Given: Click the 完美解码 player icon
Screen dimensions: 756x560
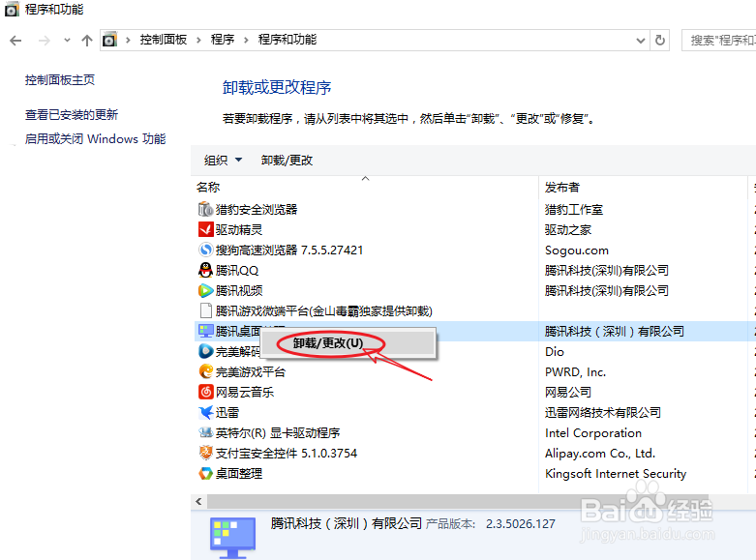Looking at the screenshot, I should [x=205, y=351].
